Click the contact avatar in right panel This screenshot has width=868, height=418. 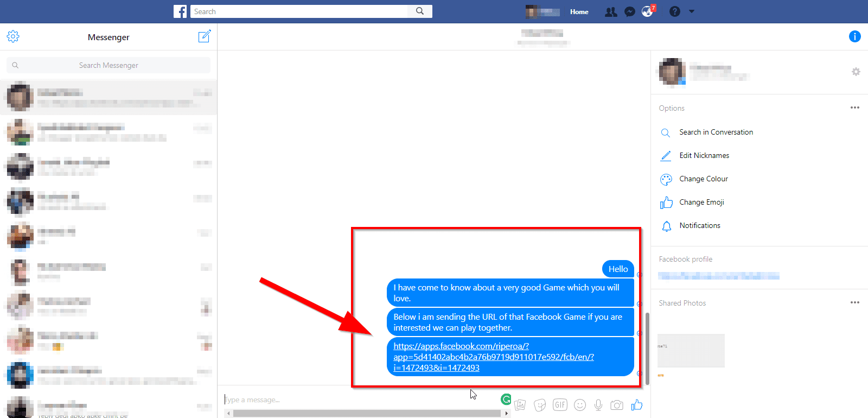672,72
